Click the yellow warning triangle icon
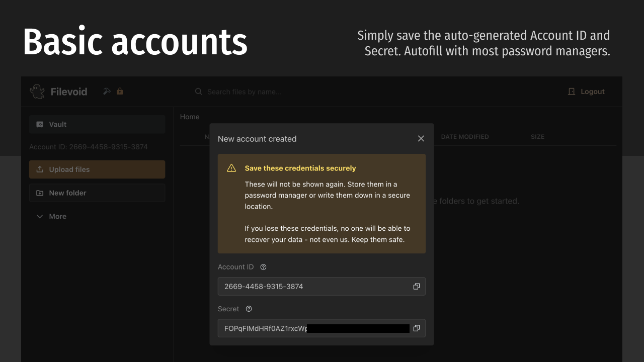Screen dimensions: 644x362 [231, 168]
